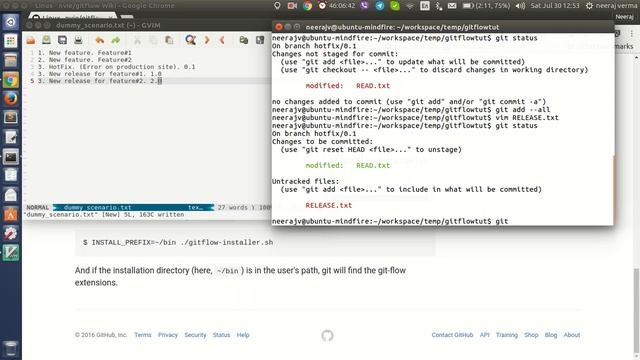Image resolution: width=640 pixels, height=360 pixels.
Task: Click the Find Next arrow in GVIM
Action: (x=207, y=40)
